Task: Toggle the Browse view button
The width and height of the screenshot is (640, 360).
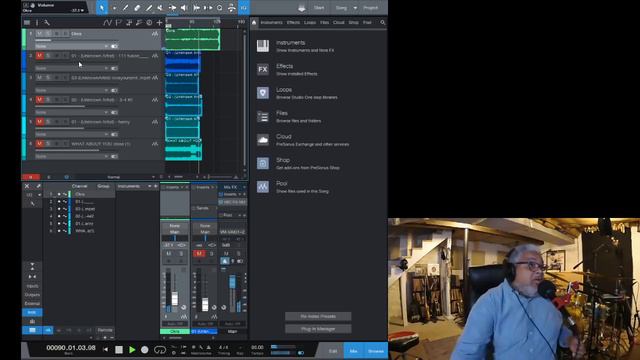Action: 376,351
